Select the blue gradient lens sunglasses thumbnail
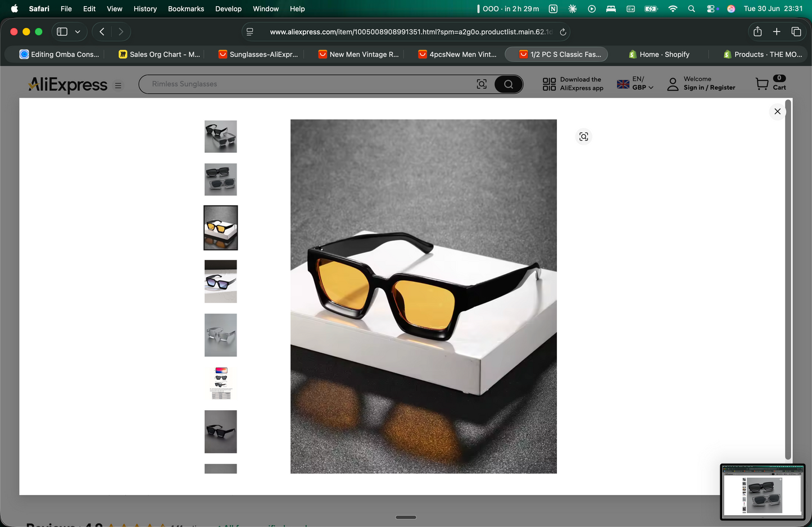The width and height of the screenshot is (812, 527). coord(220,281)
